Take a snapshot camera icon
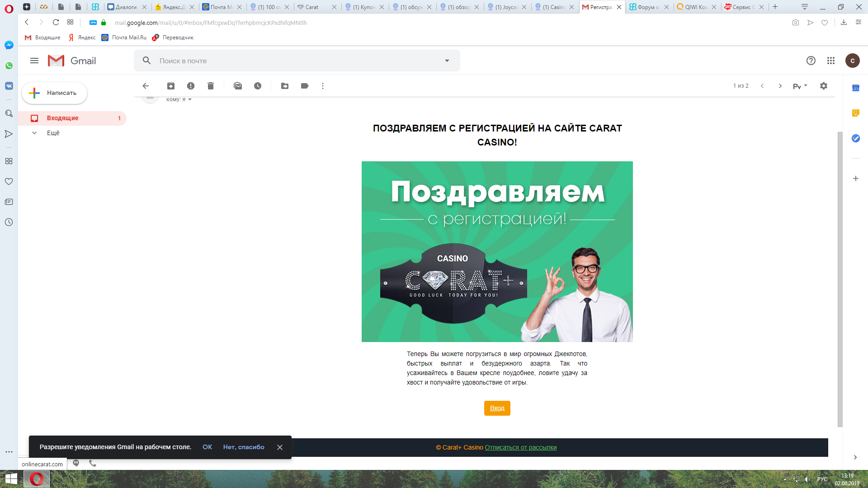 tap(796, 23)
